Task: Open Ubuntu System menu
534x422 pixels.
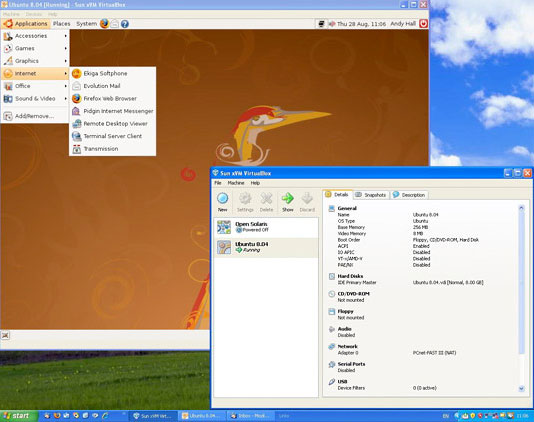Action: (86, 24)
